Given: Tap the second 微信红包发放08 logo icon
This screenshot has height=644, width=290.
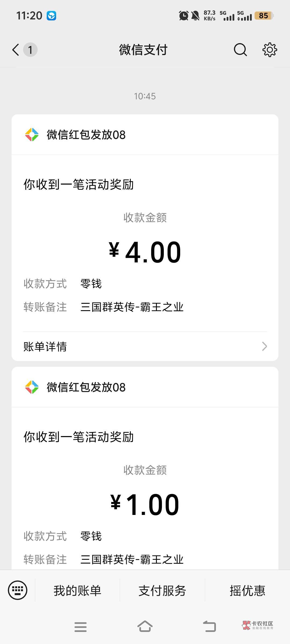Looking at the screenshot, I should tap(32, 387).
